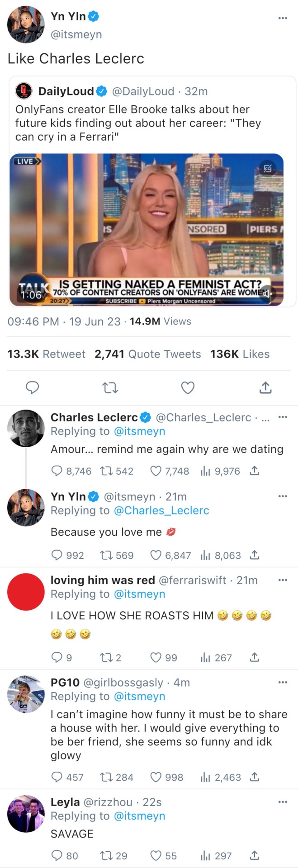This screenshot has width=298, height=868.
Task: Open DailyLoud's quoted tweet profile name
Action: (x=66, y=91)
